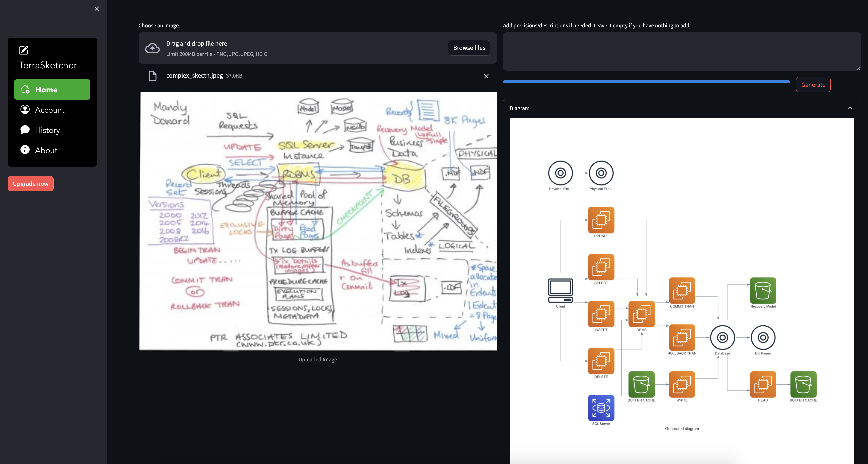Click the cloud upload icon in dropzone
Image resolution: width=868 pixels, height=464 pixels.
pos(152,48)
